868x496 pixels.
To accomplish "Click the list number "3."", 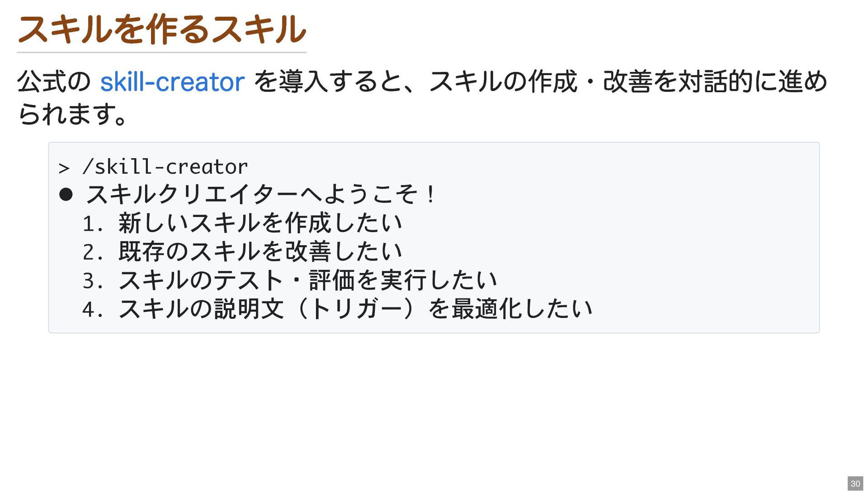I will (93, 281).
